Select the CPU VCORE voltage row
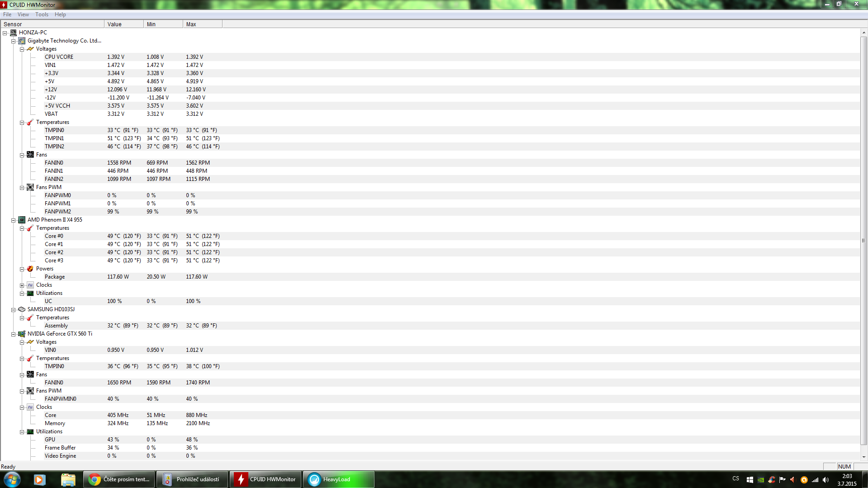868x488 pixels. click(x=430, y=57)
